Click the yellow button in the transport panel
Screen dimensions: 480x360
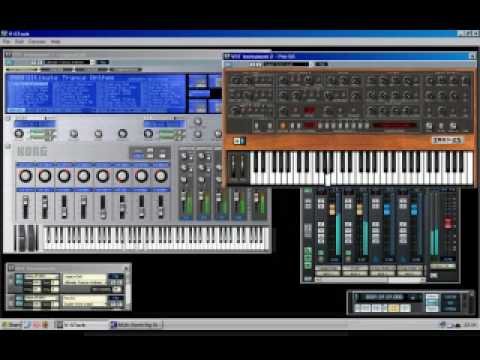pyautogui.click(x=393, y=308)
